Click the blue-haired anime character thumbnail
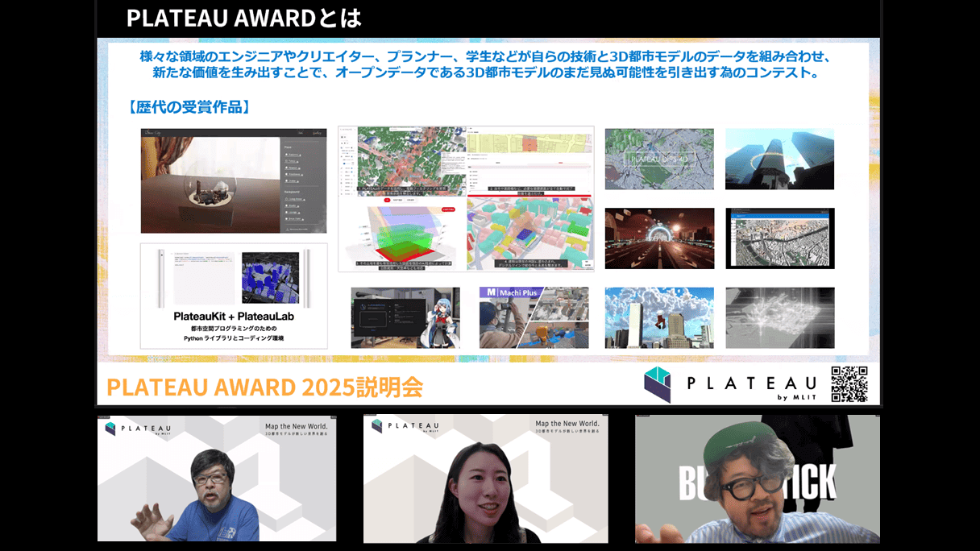The width and height of the screenshot is (980, 551). pyautogui.click(x=405, y=317)
